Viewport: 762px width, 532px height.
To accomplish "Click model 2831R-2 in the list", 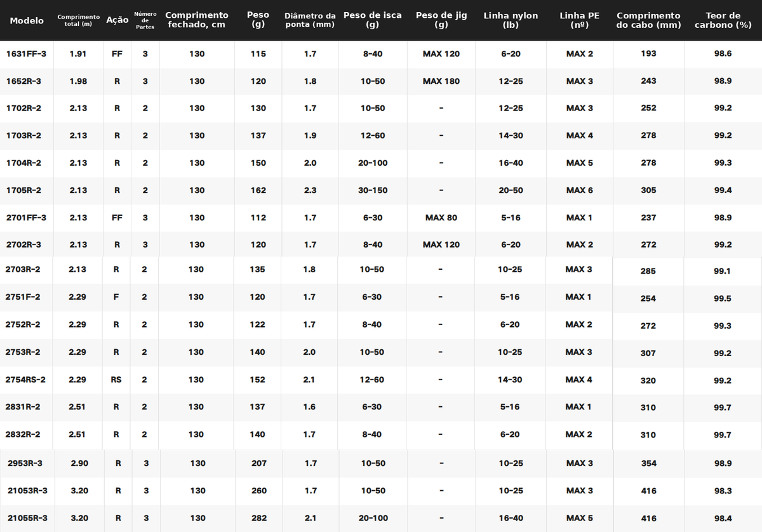I will click(x=23, y=407).
